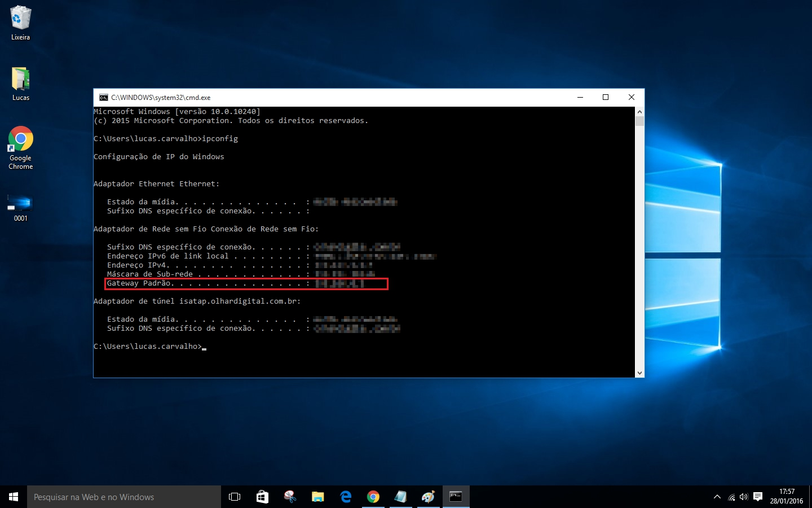Viewport: 812px width, 508px height.
Task: Launch Microsoft Edge from the taskbar
Action: tap(345, 497)
